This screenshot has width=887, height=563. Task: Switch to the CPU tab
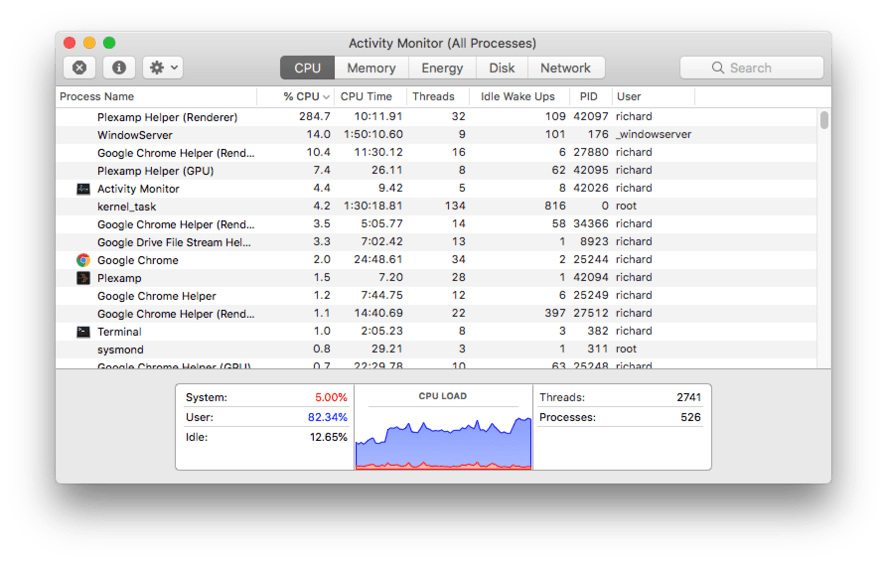click(x=307, y=68)
